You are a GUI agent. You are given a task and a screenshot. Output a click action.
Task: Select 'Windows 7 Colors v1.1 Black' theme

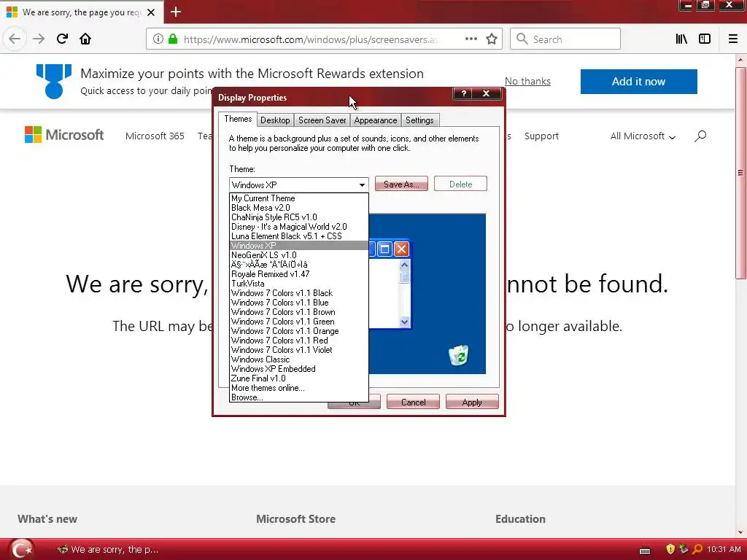point(298,293)
